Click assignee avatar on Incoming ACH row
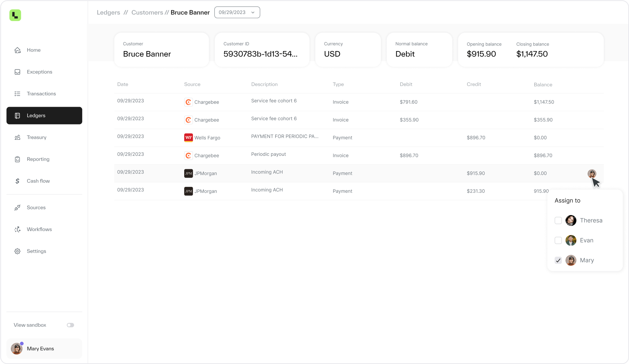This screenshot has height=364, width=629. tap(592, 173)
